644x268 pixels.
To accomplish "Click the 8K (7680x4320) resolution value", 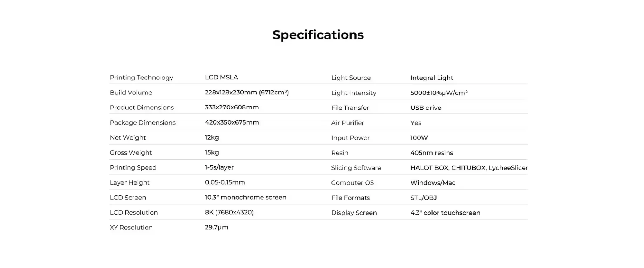I will [x=229, y=213].
